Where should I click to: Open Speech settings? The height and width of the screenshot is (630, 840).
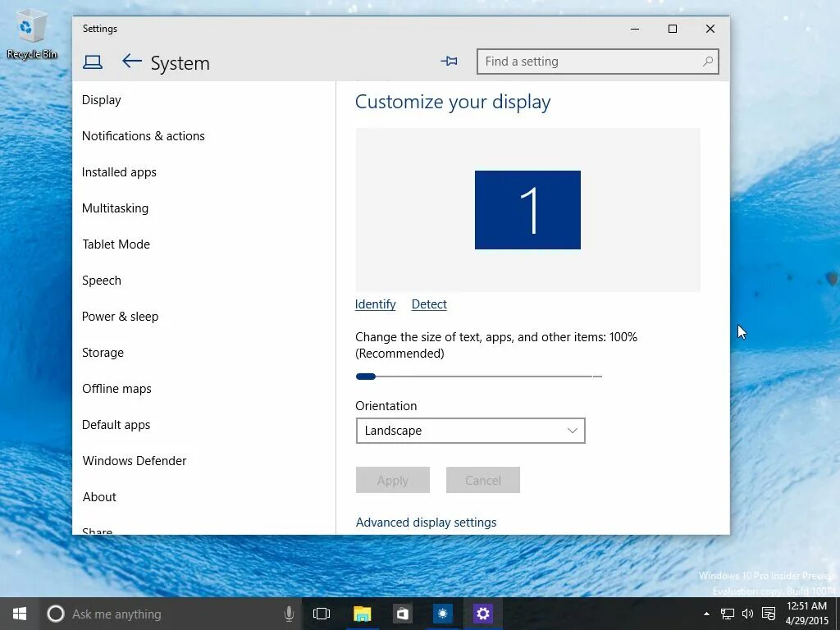click(101, 281)
